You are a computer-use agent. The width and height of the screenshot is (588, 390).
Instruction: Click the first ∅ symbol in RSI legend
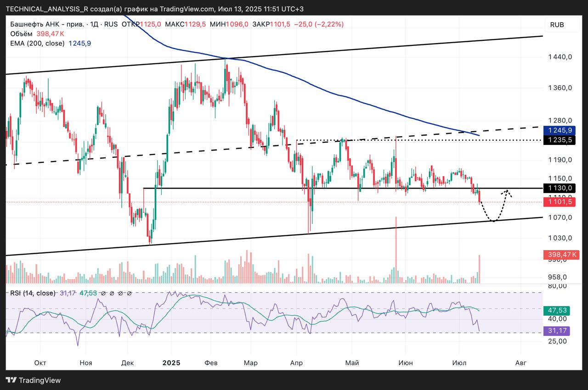[103, 293]
